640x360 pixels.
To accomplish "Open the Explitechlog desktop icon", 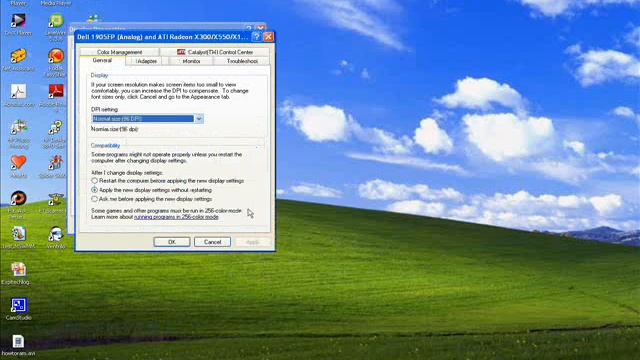I will pos(18,269).
